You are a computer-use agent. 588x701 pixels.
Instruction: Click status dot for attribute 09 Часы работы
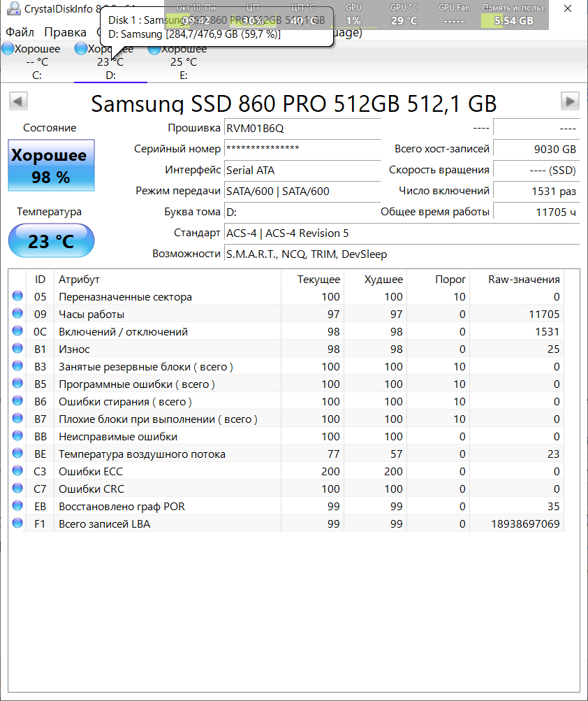pyautogui.click(x=17, y=313)
